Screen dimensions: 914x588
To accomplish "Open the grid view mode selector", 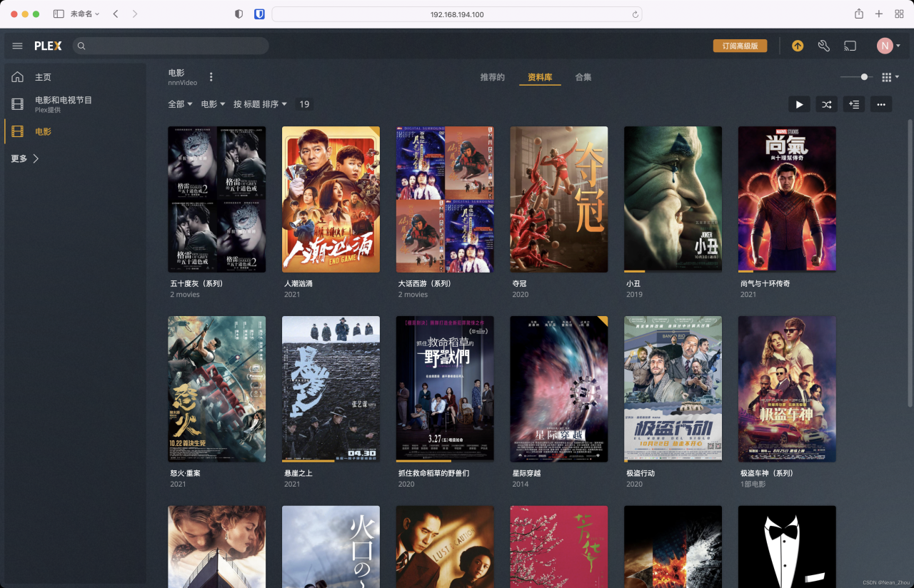I will pos(890,77).
